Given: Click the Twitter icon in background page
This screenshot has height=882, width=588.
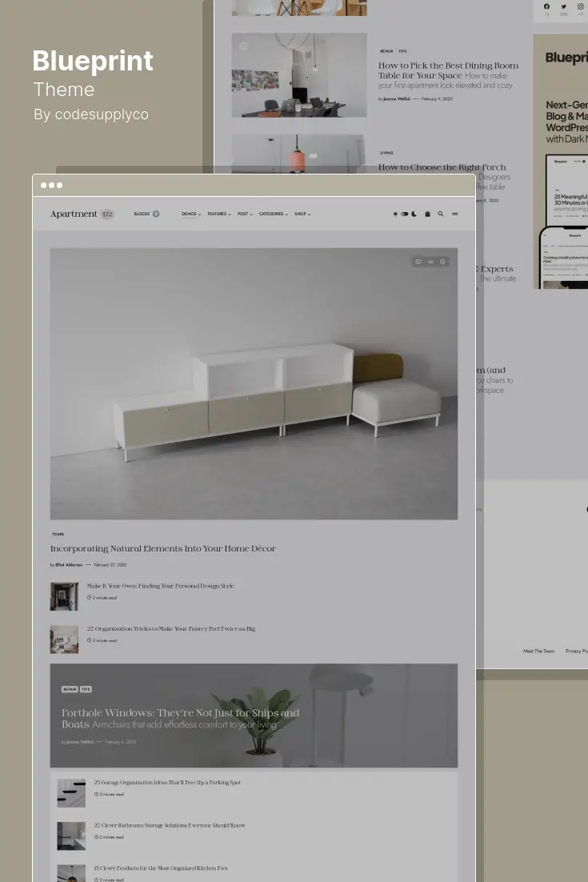Looking at the screenshot, I should (563, 6).
